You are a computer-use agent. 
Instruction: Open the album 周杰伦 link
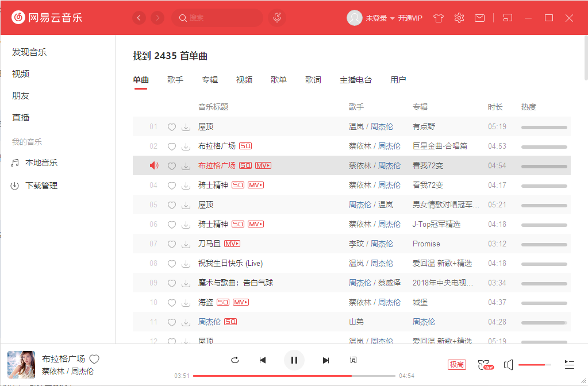[424, 322]
